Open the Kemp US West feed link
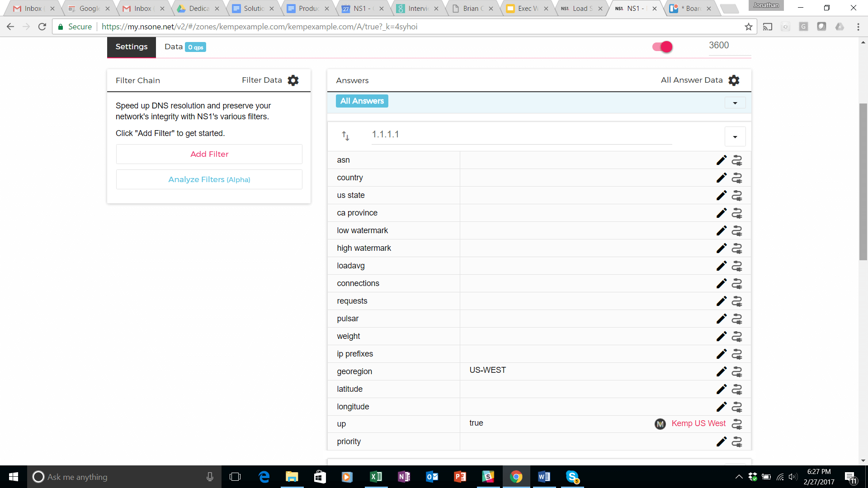Image resolution: width=868 pixels, height=488 pixels. [698, 423]
